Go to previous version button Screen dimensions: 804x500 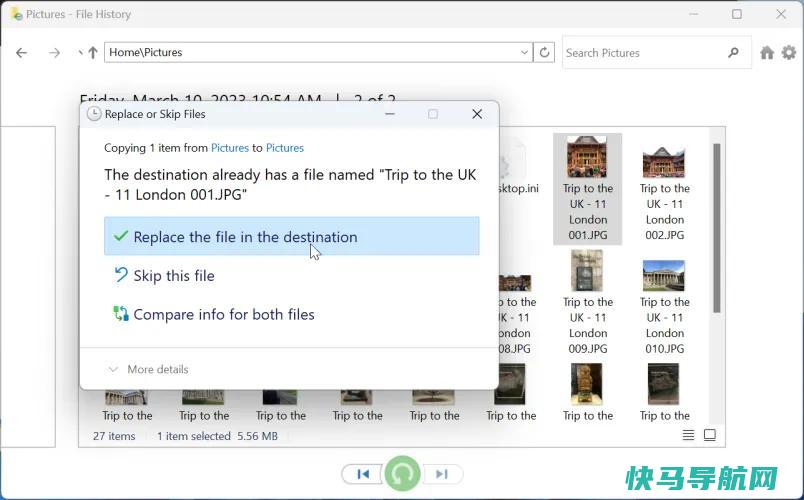(363, 474)
